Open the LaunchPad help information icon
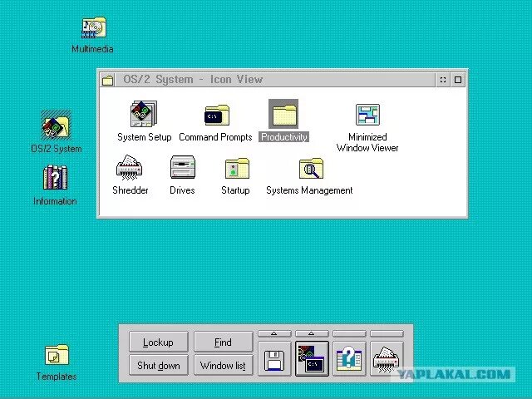532x399 pixels. [x=349, y=359]
